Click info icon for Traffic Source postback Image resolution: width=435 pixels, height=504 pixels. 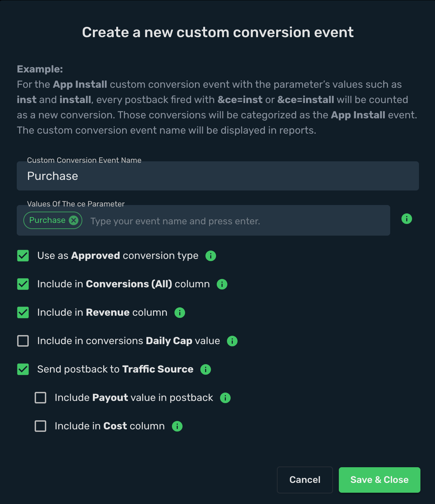coord(205,370)
